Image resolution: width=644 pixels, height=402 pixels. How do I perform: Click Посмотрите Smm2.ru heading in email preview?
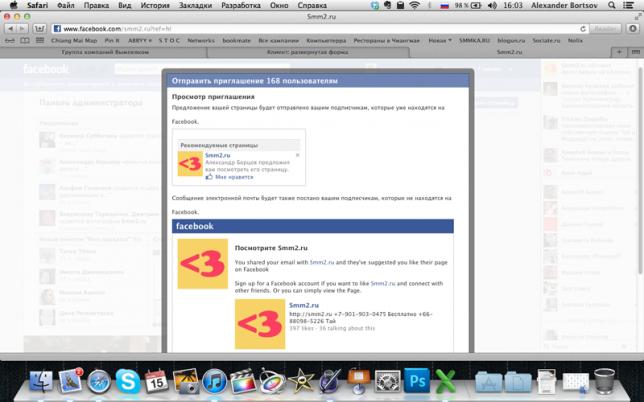click(x=271, y=248)
